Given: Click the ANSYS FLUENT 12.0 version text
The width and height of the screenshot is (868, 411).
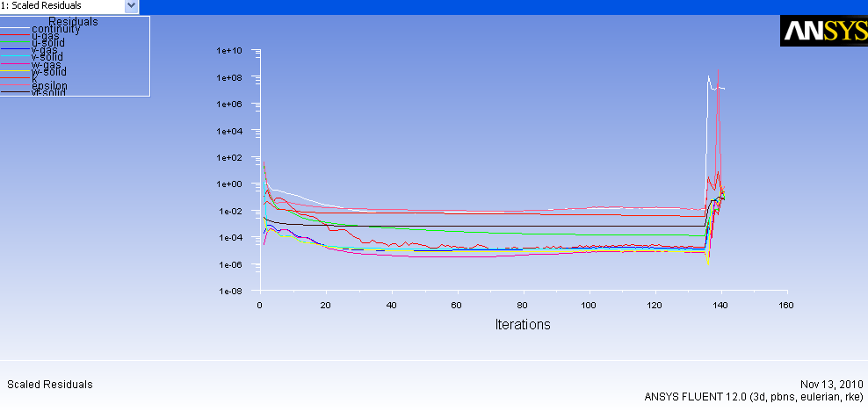Looking at the screenshot, I should click(753, 397).
